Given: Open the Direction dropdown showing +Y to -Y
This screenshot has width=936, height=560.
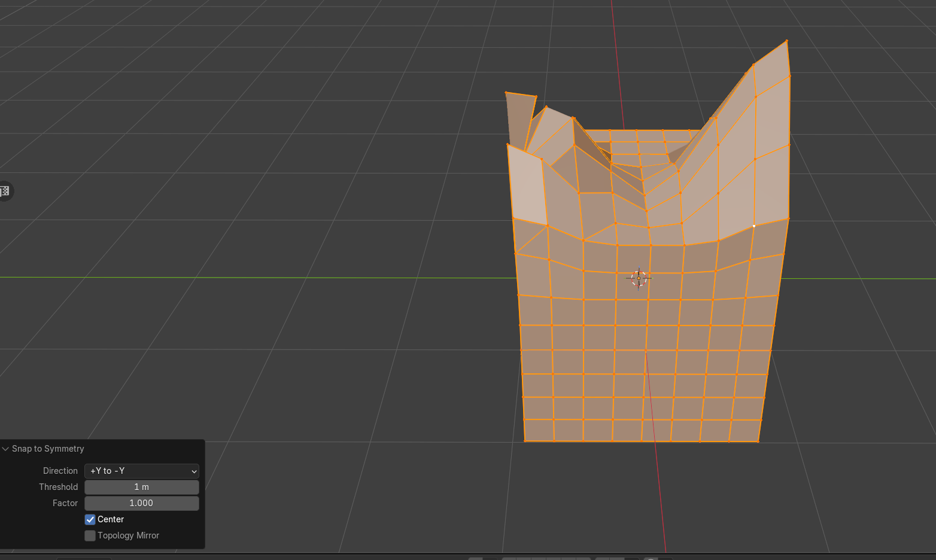Looking at the screenshot, I should [142, 471].
